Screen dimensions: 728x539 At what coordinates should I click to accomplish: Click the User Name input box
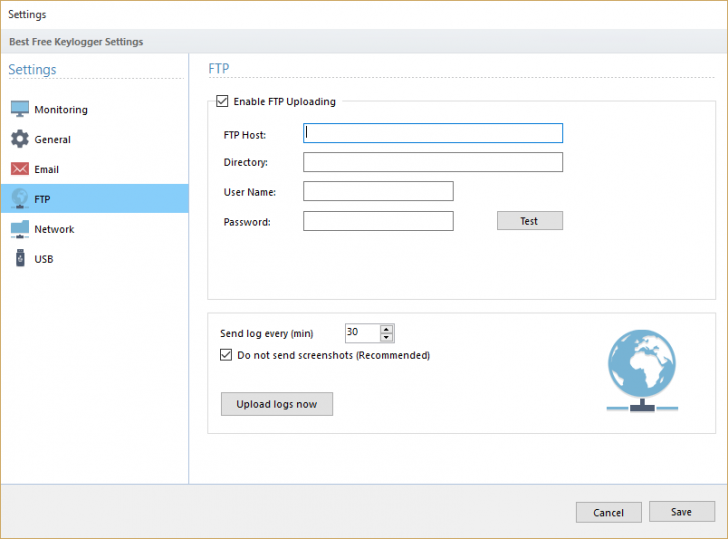(x=378, y=191)
